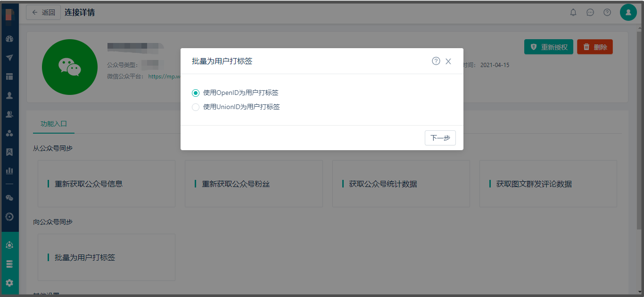
Task: Click the help question mark in top bar
Action: [607, 12]
